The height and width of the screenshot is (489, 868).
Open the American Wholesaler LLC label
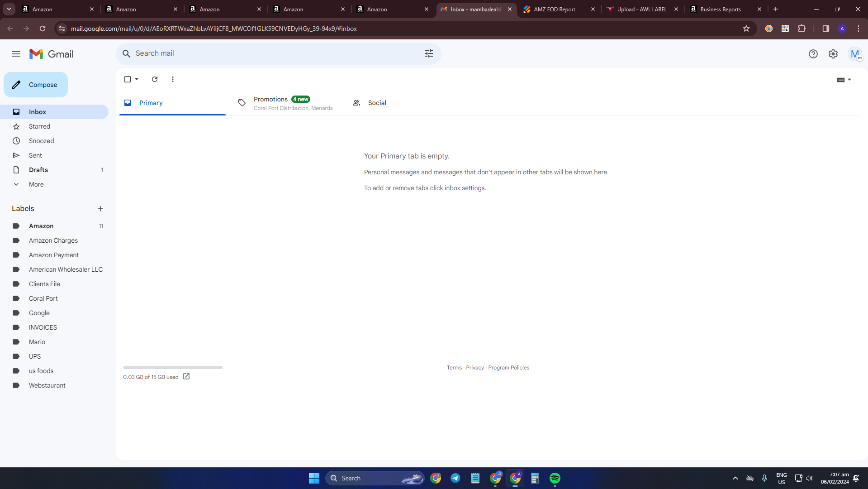[x=54, y=269]
